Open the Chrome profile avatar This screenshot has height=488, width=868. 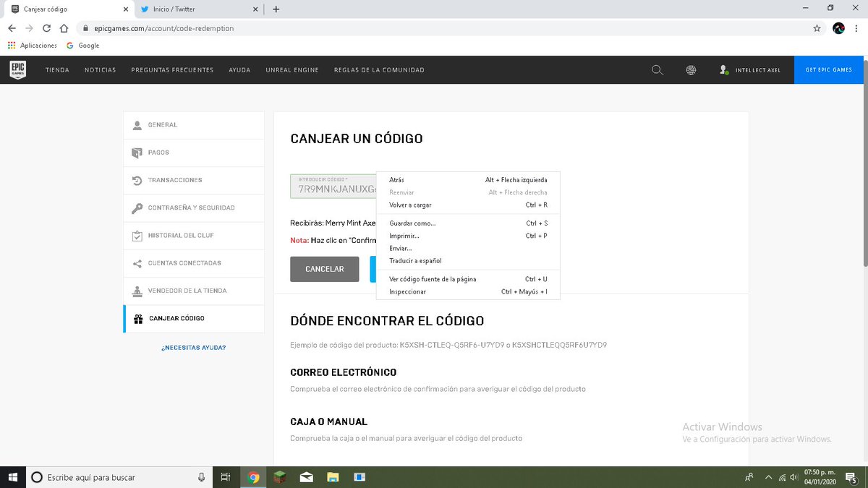[838, 28]
